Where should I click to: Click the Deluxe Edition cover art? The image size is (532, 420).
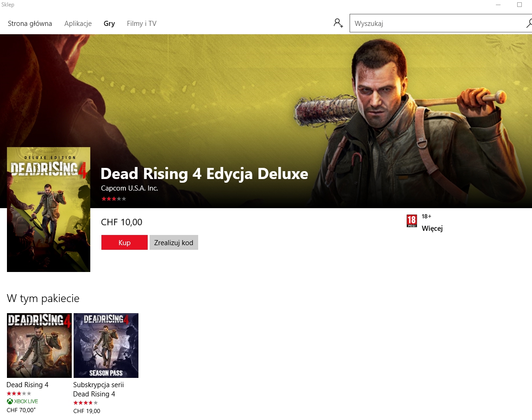[x=49, y=210]
